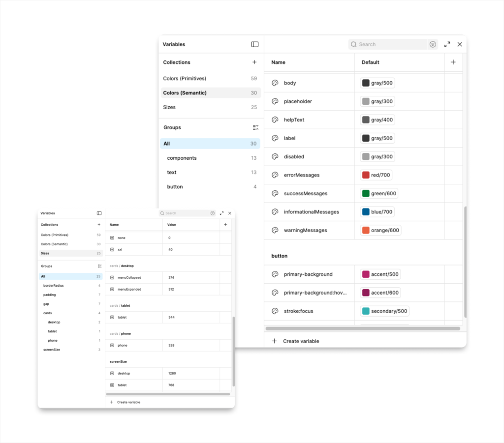Viewport: 504px width, 443px height.
Task: Click number-type icon beside menuCollapsed variable
Action: coord(112,278)
